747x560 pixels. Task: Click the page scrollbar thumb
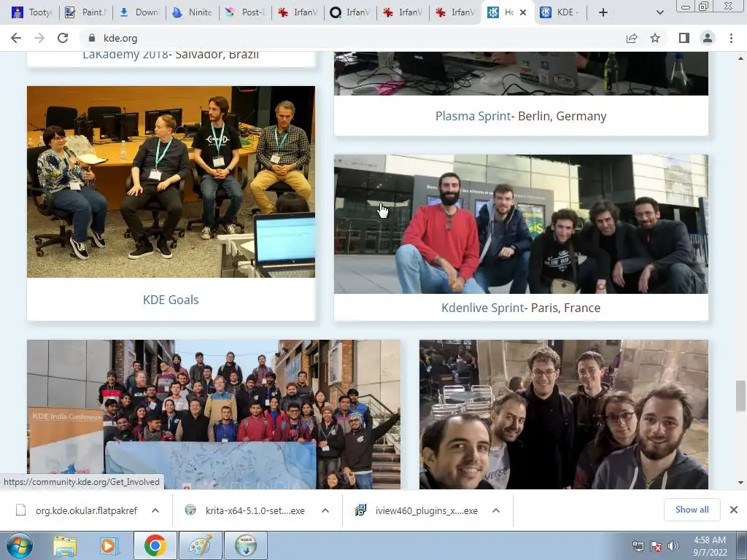(x=740, y=396)
